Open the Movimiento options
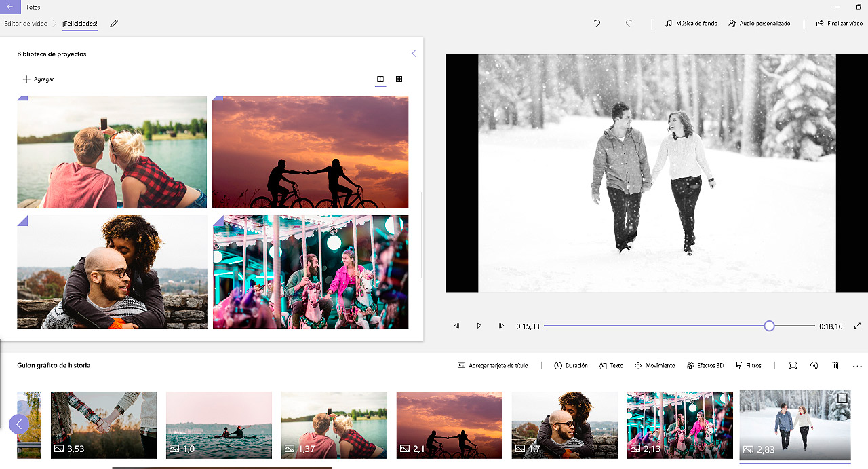The height and width of the screenshot is (469, 868). pyautogui.click(x=654, y=365)
